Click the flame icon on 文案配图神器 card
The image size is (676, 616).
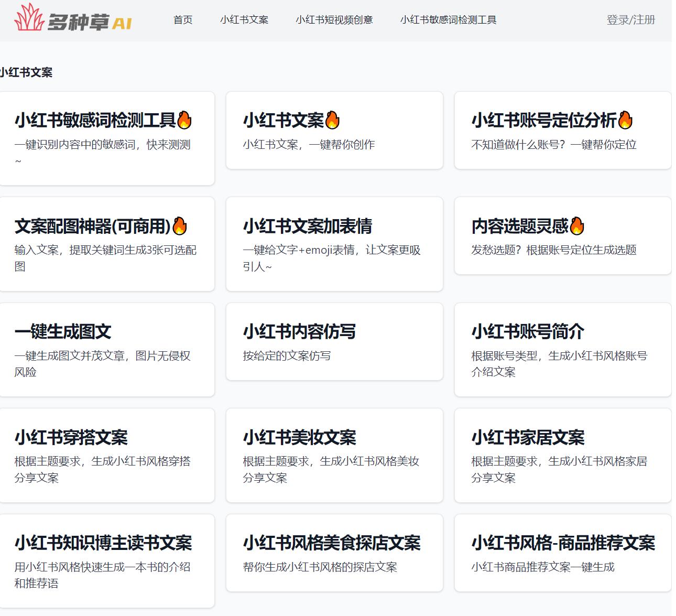point(180,226)
